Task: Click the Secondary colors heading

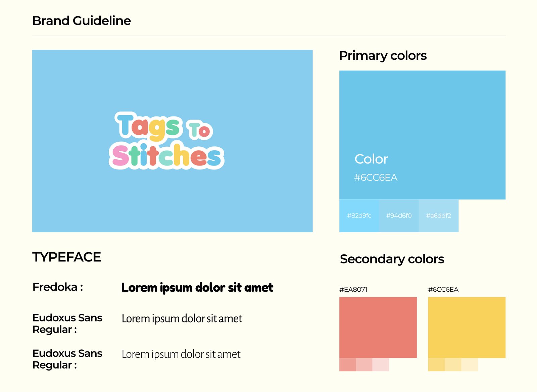Action: [x=392, y=259]
